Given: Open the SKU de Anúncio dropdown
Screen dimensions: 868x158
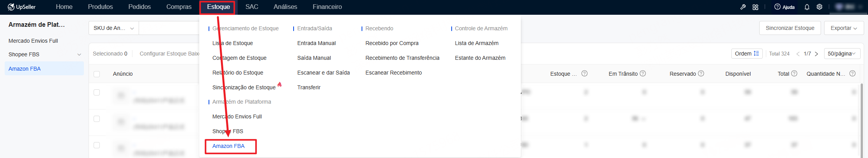Looking at the screenshot, I should (x=114, y=28).
